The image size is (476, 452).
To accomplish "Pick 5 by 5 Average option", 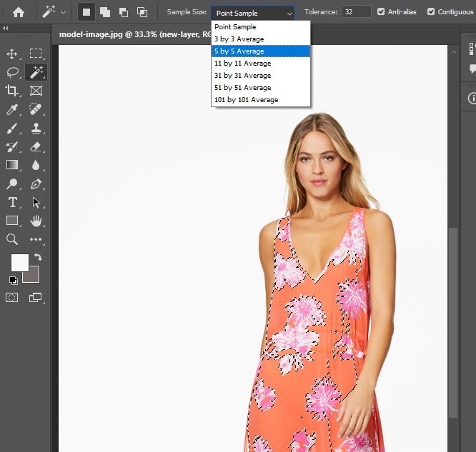I will tap(261, 51).
